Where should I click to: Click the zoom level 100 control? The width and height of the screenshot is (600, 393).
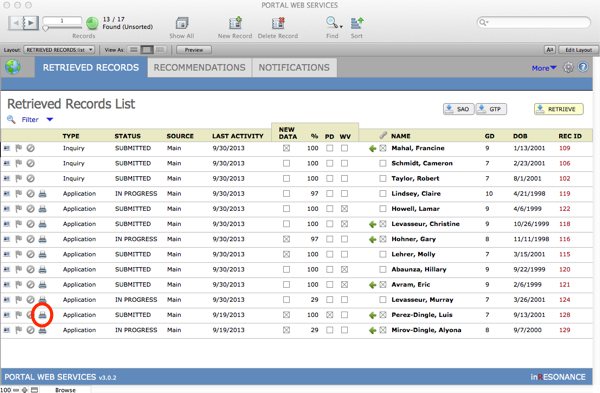5,390
